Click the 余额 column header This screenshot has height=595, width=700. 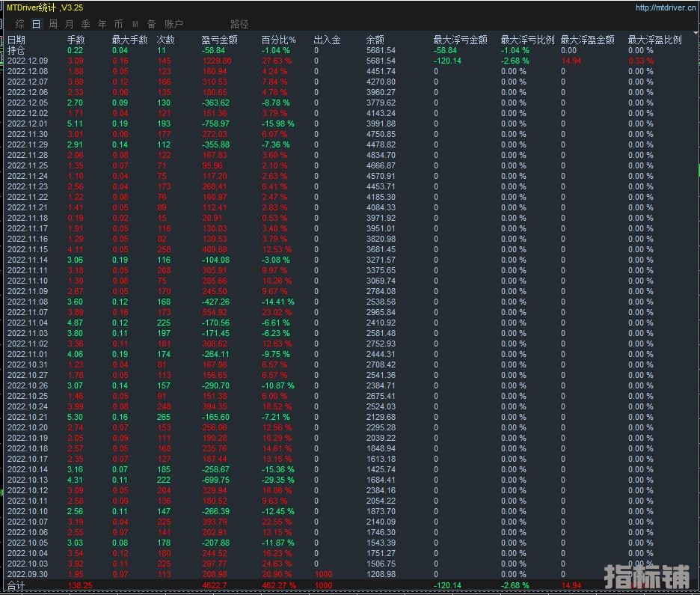(375, 40)
